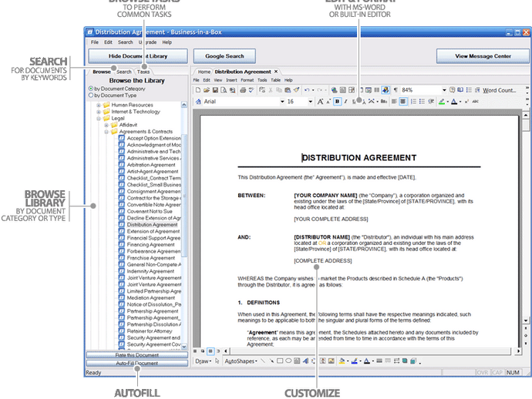The image size is (532, 399).
Task: Open the Table menu in editor
Action: pos(275,80)
